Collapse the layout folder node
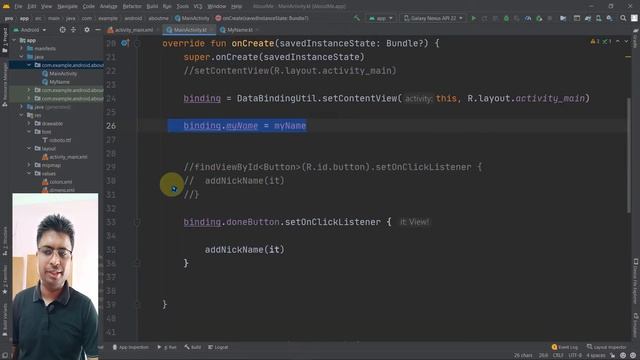The image size is (640, 360). 29,149
